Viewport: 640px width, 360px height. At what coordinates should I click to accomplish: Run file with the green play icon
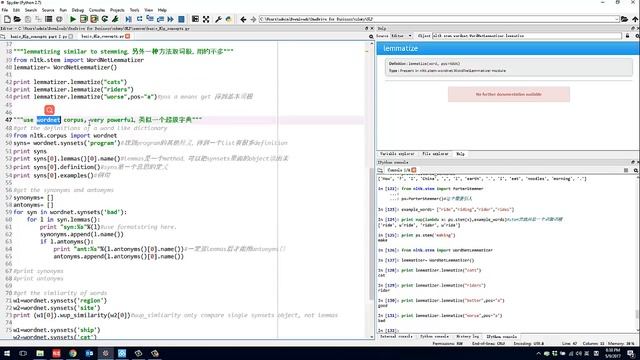click(x=73, y=19)
